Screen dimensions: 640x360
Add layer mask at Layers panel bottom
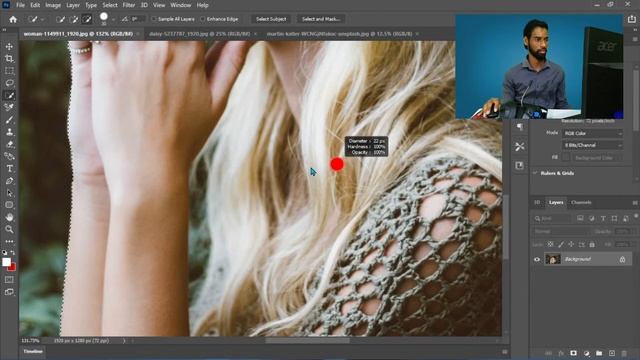pyautogui.click(x=573, y=353)
